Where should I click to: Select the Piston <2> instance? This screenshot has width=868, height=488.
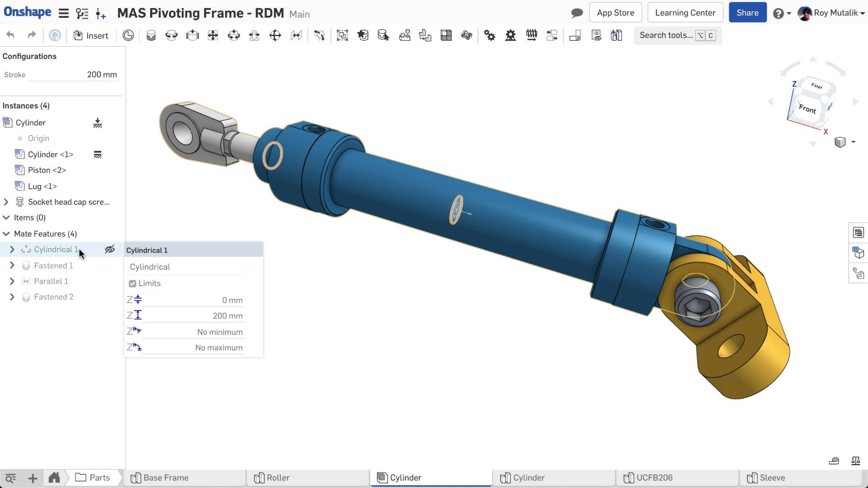47,170
